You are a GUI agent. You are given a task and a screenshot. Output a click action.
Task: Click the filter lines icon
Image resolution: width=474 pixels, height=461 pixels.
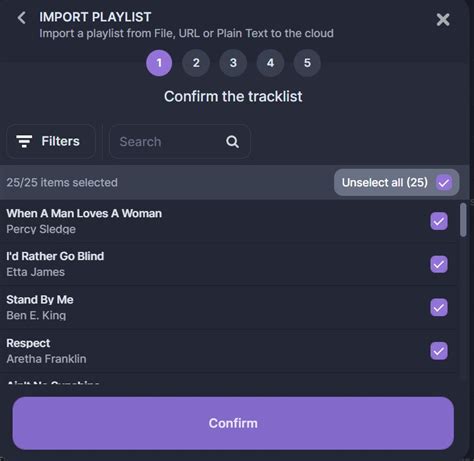point(24,141)
